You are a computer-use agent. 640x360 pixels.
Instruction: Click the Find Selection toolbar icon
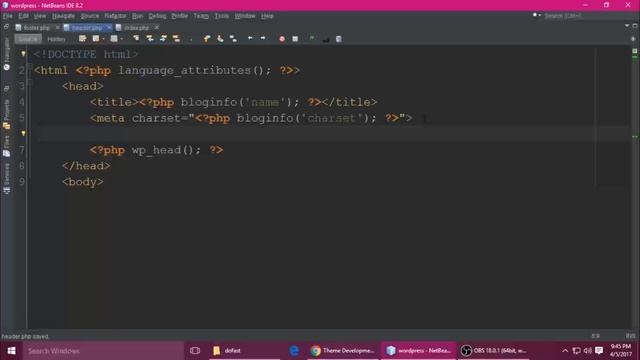pyautogui.click(x=136, y=38)
